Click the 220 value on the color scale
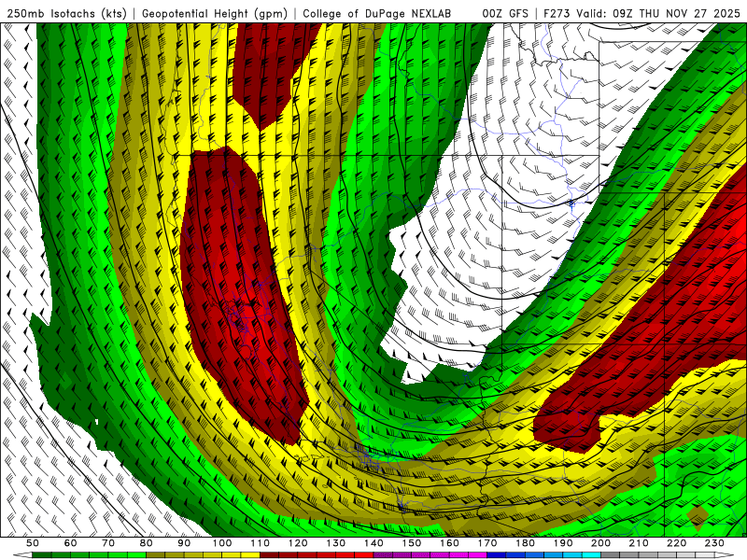 [676, 543]
